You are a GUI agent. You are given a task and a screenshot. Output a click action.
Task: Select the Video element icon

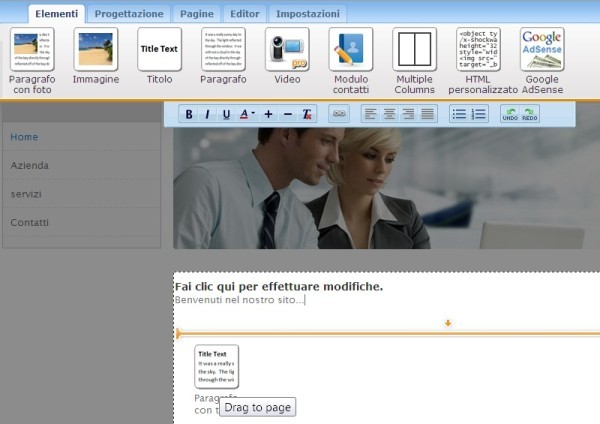coord(287,49)
